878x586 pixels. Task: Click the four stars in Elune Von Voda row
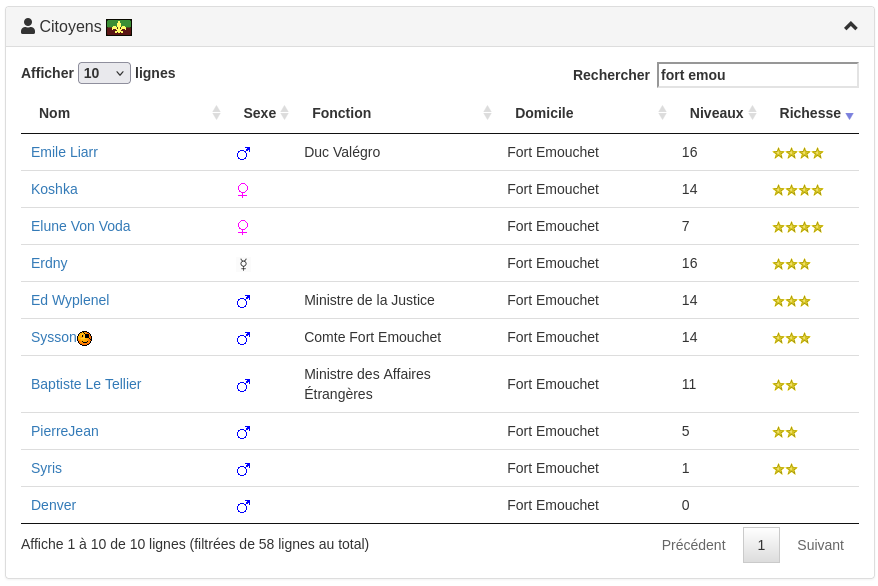[x=797, y=227]
